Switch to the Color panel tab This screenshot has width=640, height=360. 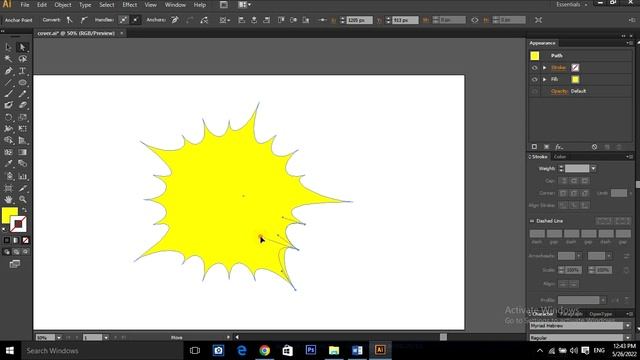pos(560,157)
